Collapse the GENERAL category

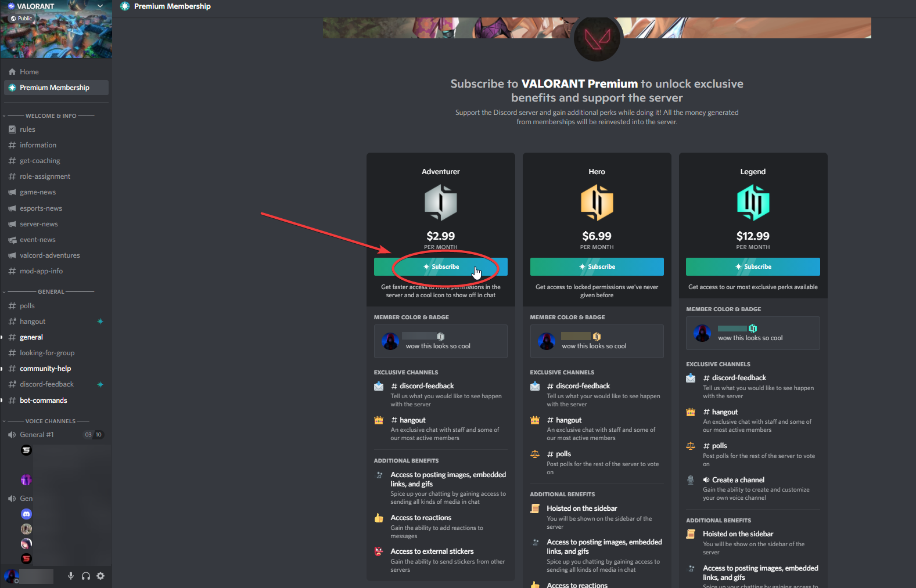point(51,291)
